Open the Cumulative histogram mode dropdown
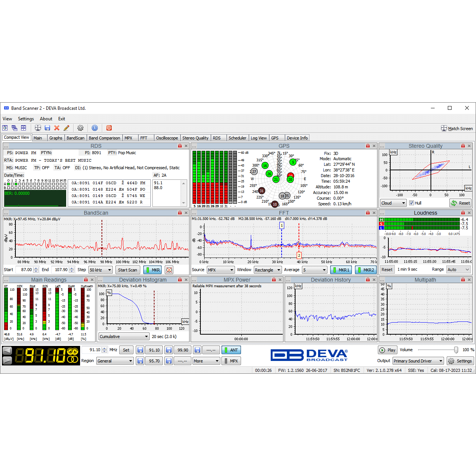 point(124,337)
